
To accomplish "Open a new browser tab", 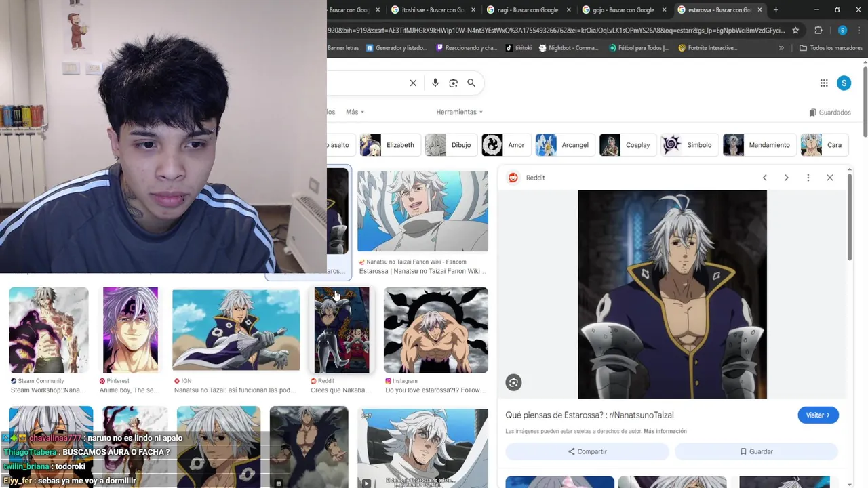I will click(776, 9).
